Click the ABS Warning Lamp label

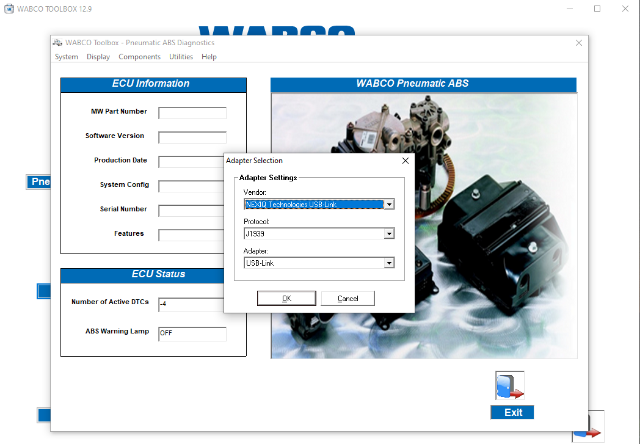pos(117,331)
